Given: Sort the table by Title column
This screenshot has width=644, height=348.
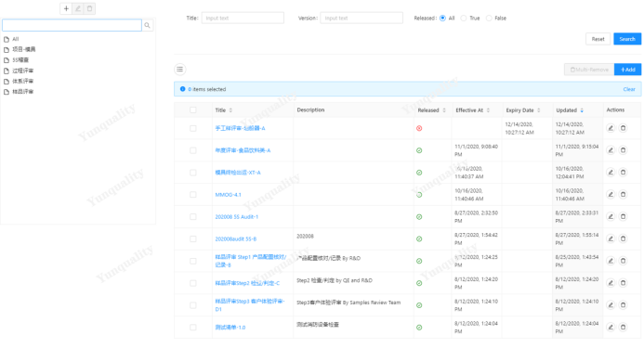Looking at the screenshot, I should (230, 110).
